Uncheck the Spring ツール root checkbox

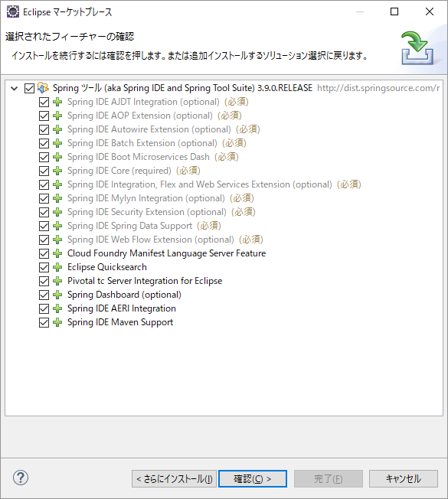(29, 88)
